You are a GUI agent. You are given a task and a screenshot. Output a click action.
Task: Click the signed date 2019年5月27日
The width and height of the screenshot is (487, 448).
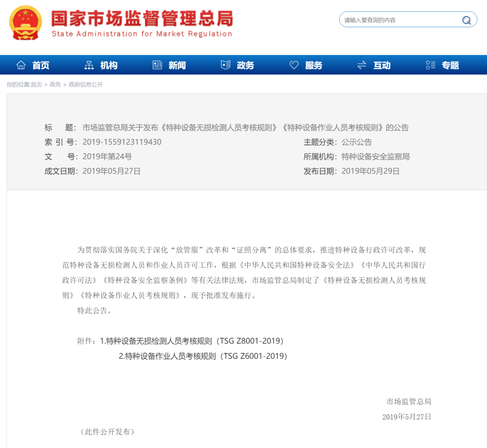(407, 417)
